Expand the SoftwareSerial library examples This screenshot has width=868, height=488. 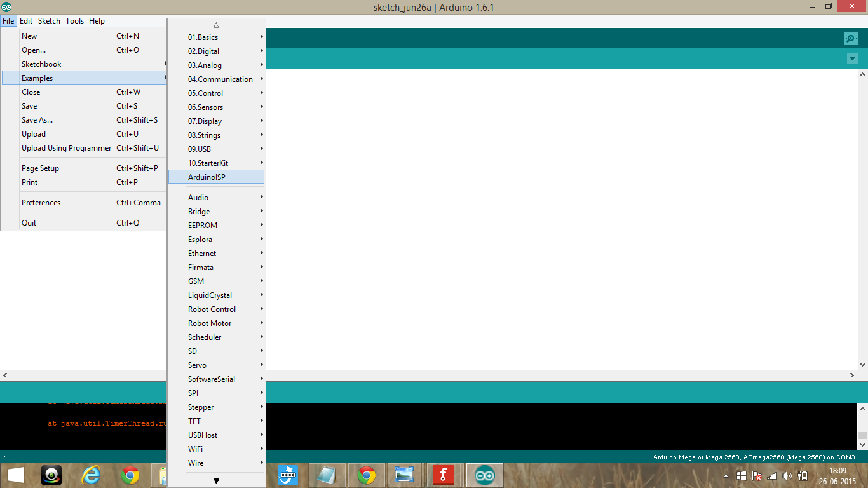pos(216,379)
